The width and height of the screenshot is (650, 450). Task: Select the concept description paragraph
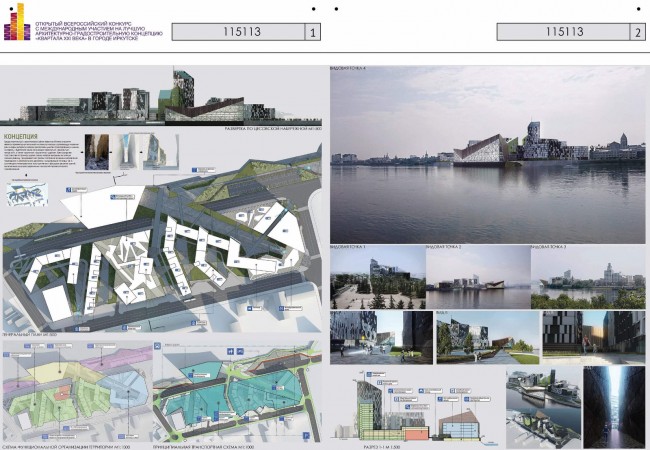[40, 155]
